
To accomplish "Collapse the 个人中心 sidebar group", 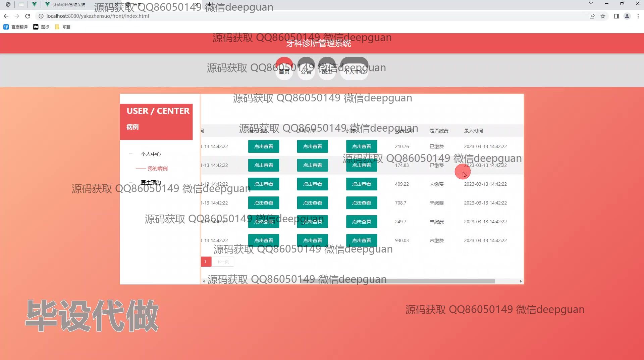I will click(151, 154).
